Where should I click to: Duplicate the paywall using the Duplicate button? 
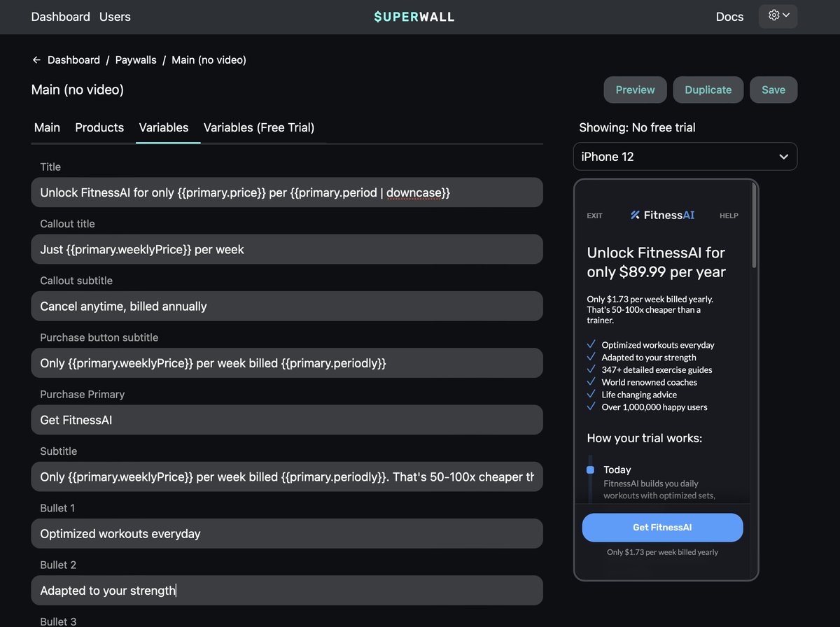(x=708, y=90)
